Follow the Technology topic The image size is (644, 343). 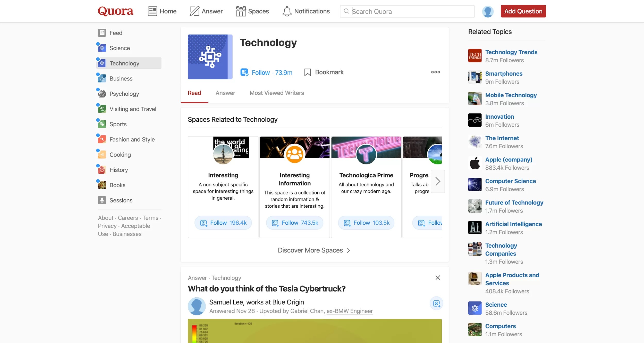(266, 72)
